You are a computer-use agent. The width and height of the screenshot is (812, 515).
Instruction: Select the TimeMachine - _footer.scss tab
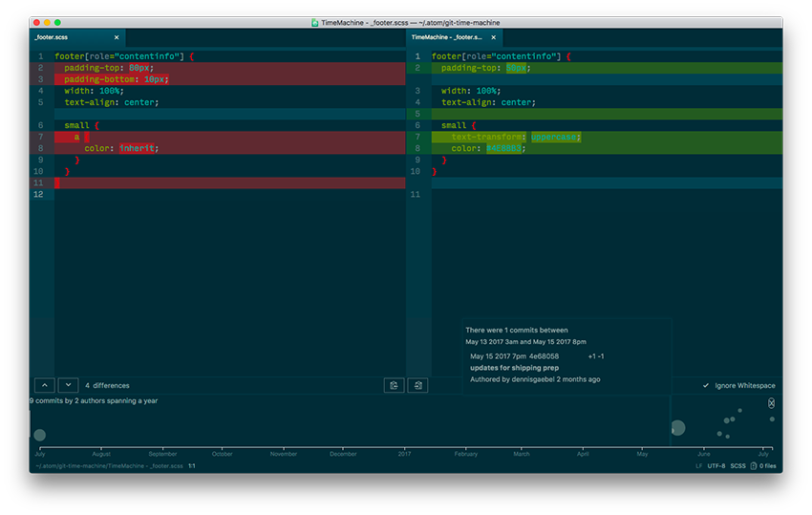point(446,37)
